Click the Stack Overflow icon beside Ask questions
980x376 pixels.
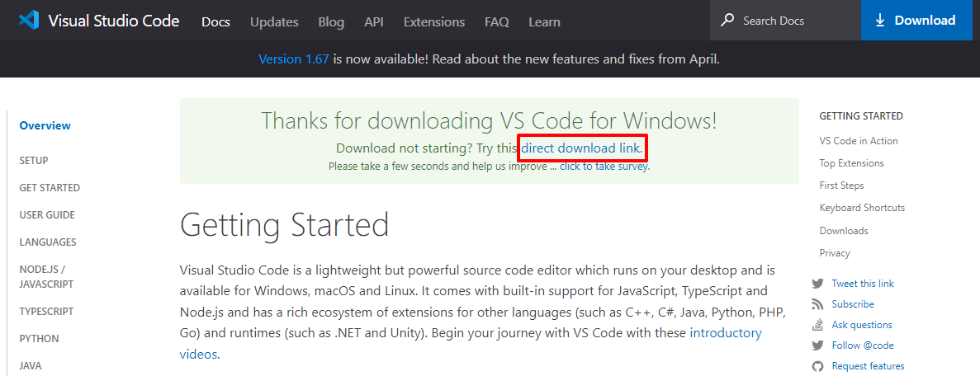[817, 325]
